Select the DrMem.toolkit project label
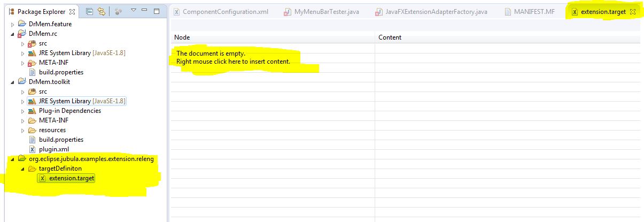Image resolution: width=644 pixels, height=222 pixels. coord(49,82)
